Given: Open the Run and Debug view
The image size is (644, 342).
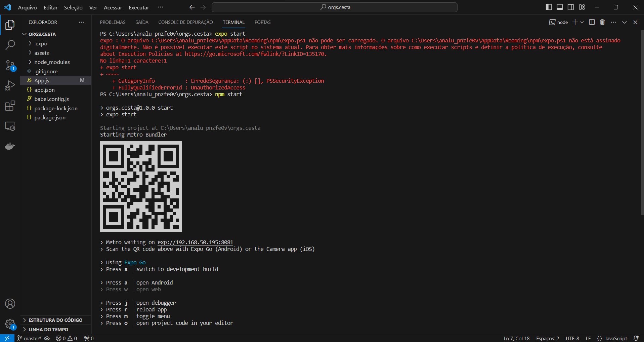Looking at the screenshot, I should tap(10, 85).
